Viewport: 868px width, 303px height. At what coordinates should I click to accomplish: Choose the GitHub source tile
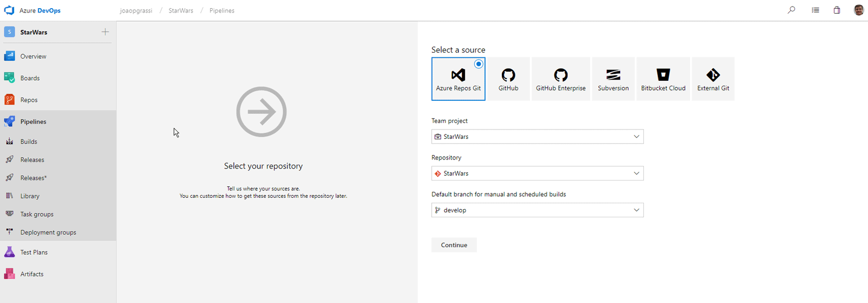coord(508,79)
